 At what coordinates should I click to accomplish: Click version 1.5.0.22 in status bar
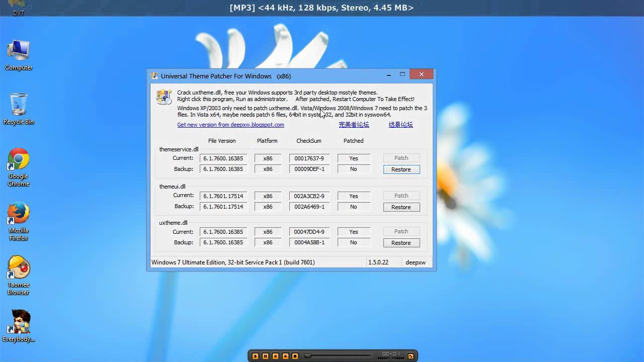point(378,262)
